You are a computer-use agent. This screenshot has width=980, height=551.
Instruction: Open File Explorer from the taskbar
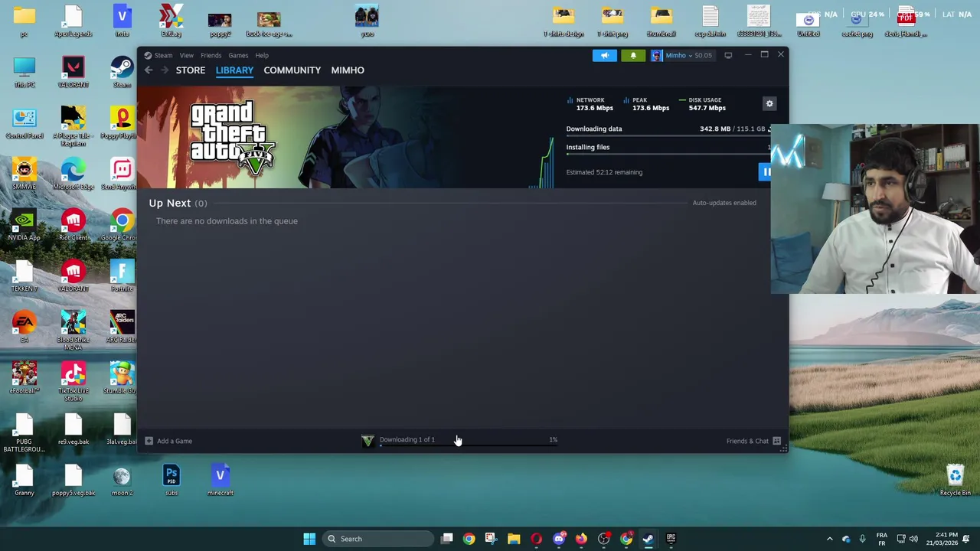(x=514, y=539)
